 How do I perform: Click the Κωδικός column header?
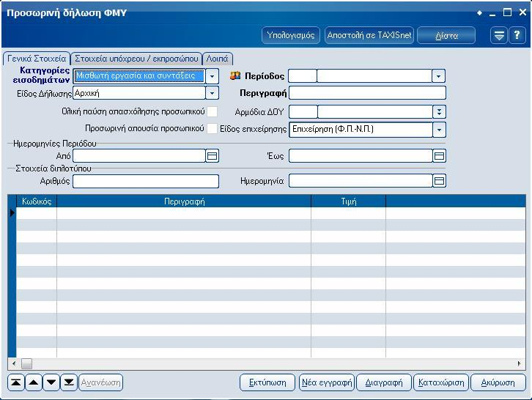coord(37,201)
